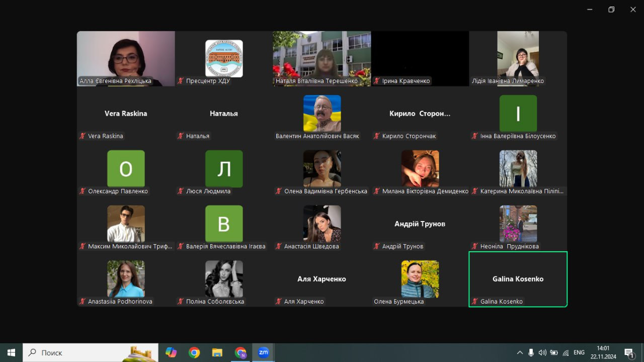This screenshot has height=362, width=644.
Task: Click Олена Бурмецька's profile picture tile
Action: coord(420,279)
